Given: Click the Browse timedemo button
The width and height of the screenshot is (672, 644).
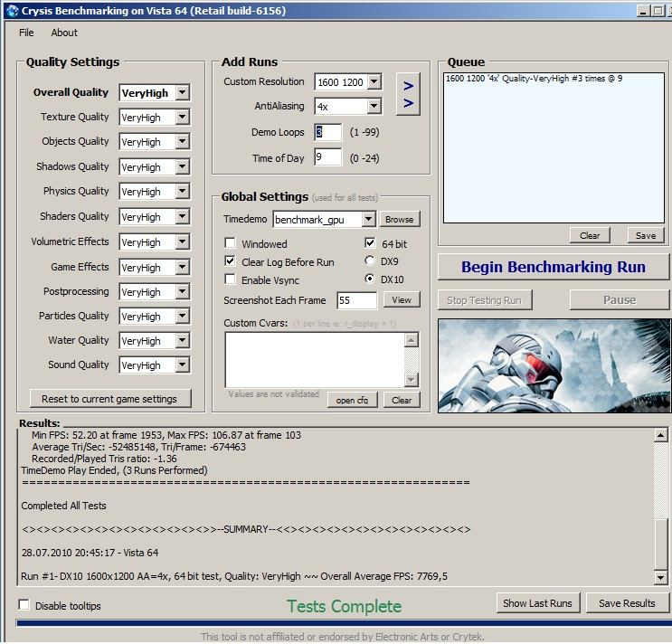Looking at the screenshot, I should pyautogui.click(x=400, y=219).
